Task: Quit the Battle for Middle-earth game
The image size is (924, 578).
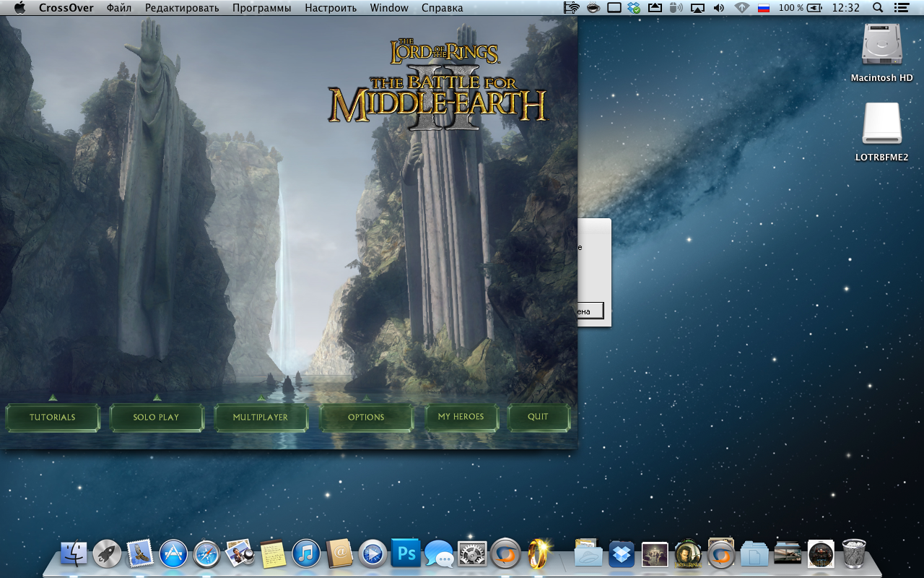Action: tap(538, 417)
